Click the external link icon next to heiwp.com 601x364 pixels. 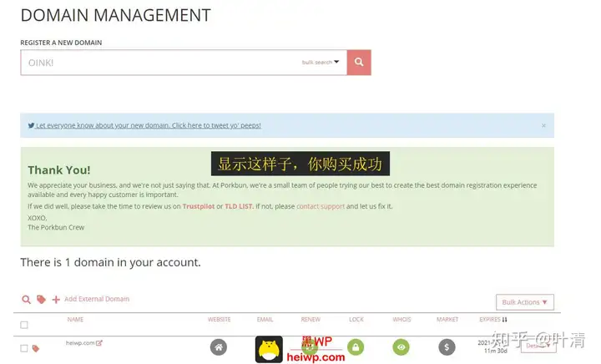(98, 343)
